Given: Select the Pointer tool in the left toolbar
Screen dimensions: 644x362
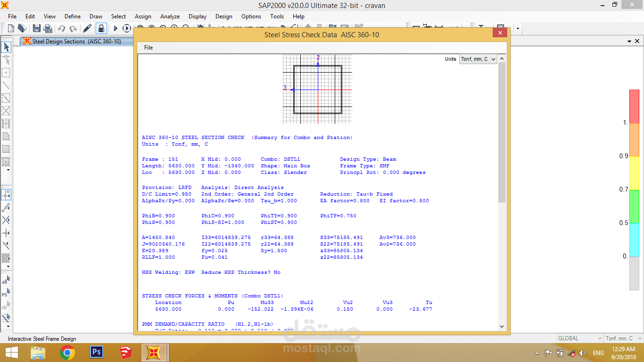Looking at the screenshot, I should tap(6, 47).
